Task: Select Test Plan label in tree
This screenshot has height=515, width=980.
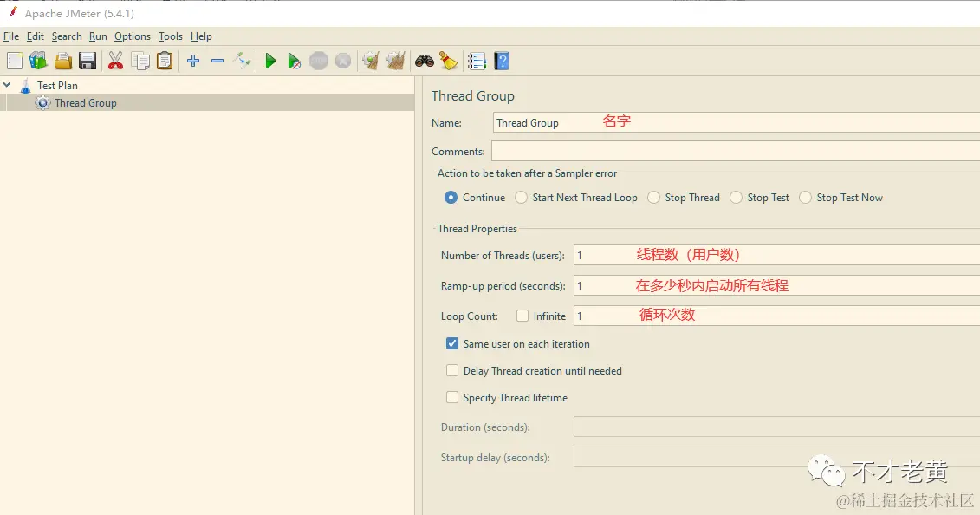Action: tap(57, 86)
